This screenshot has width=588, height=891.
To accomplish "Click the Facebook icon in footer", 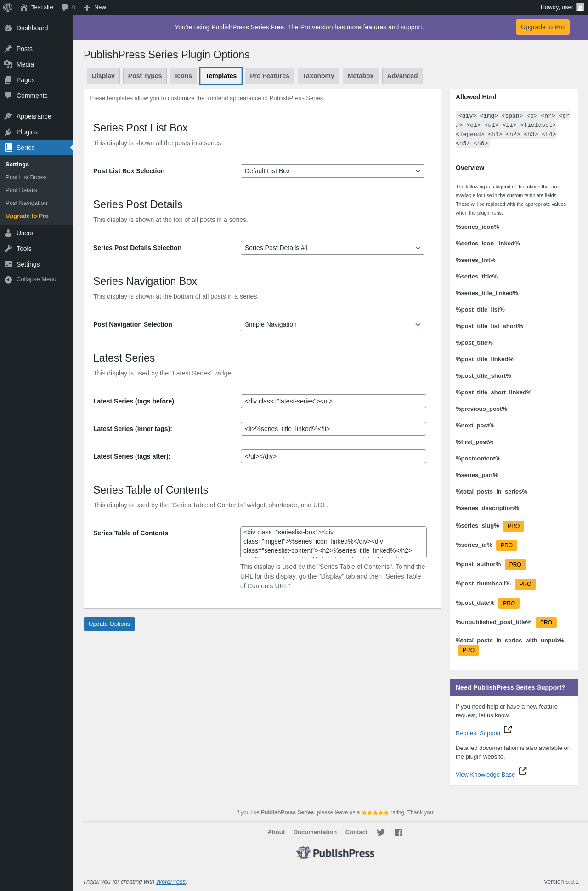I will [x=399, y=833].
